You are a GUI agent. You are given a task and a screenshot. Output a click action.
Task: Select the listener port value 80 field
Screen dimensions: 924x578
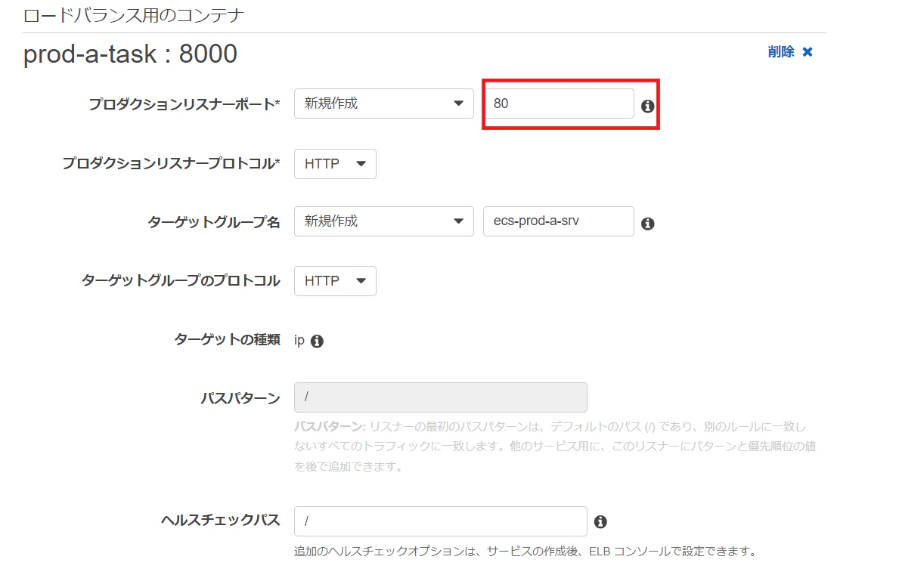(558, 104)
